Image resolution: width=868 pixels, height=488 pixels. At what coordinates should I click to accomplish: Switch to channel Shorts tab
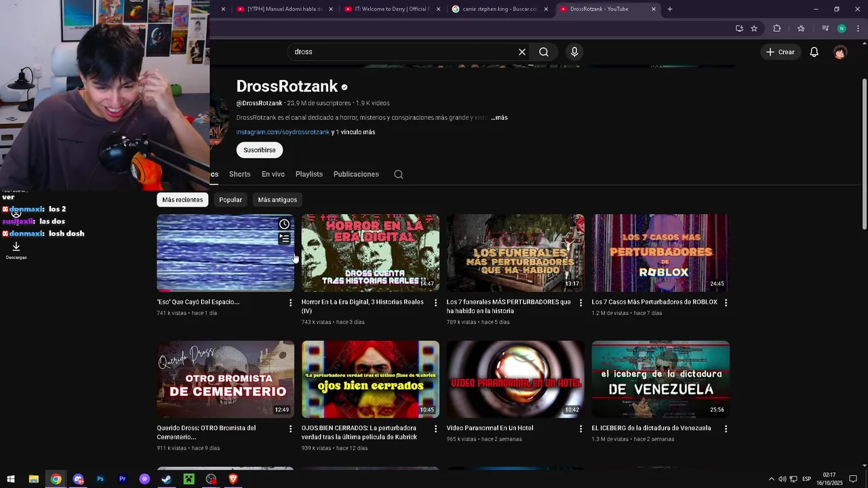tap(239, 174)
